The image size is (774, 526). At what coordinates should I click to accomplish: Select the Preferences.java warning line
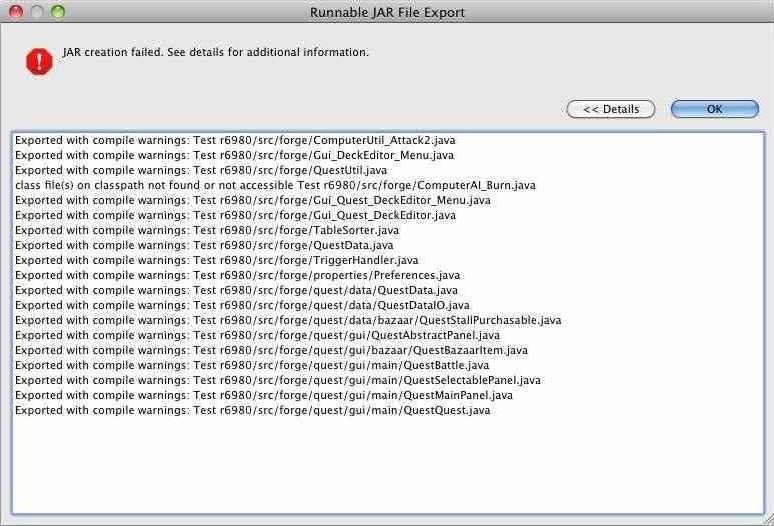pos(237,275)
